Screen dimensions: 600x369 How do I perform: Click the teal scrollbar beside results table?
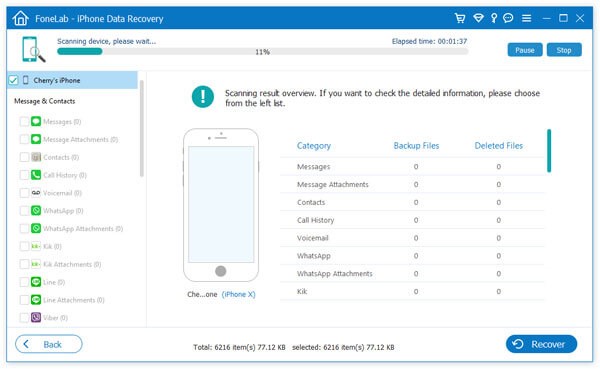pyautogui.click(x=549, y=151)
